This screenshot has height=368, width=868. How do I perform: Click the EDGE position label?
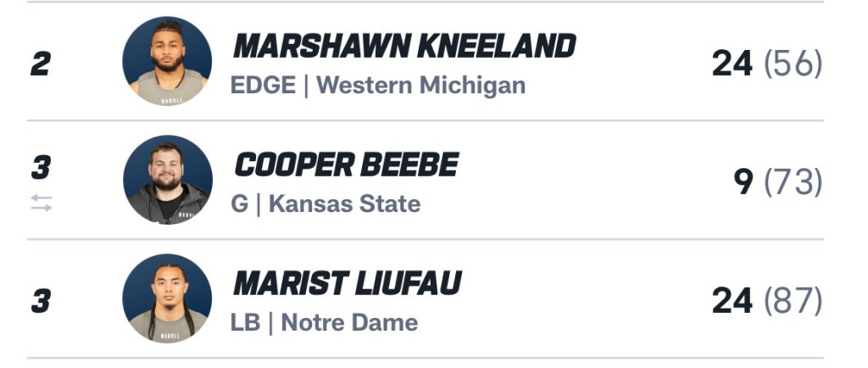[263, 86]
